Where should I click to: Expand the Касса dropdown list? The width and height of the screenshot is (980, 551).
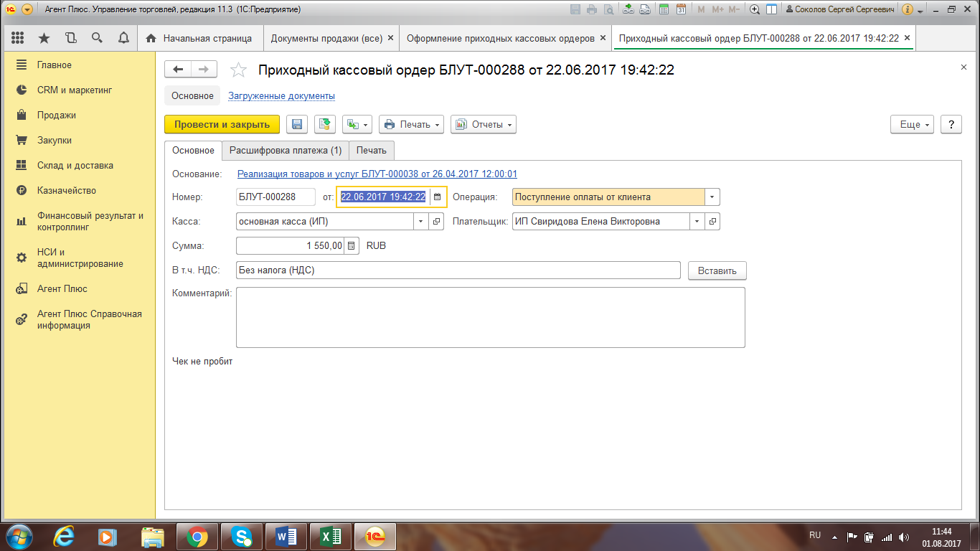pyautogui.click(x=420, y=222)
